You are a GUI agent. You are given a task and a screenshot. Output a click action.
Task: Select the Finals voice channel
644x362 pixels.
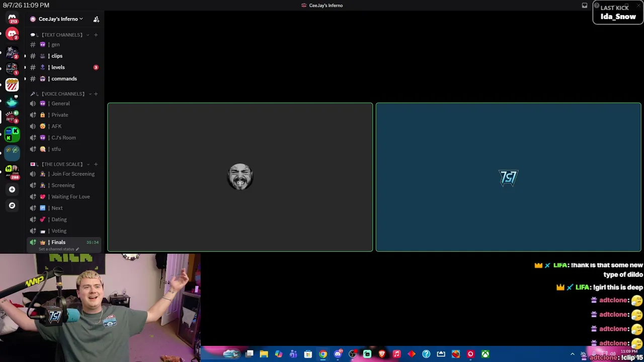pos(64,242)
